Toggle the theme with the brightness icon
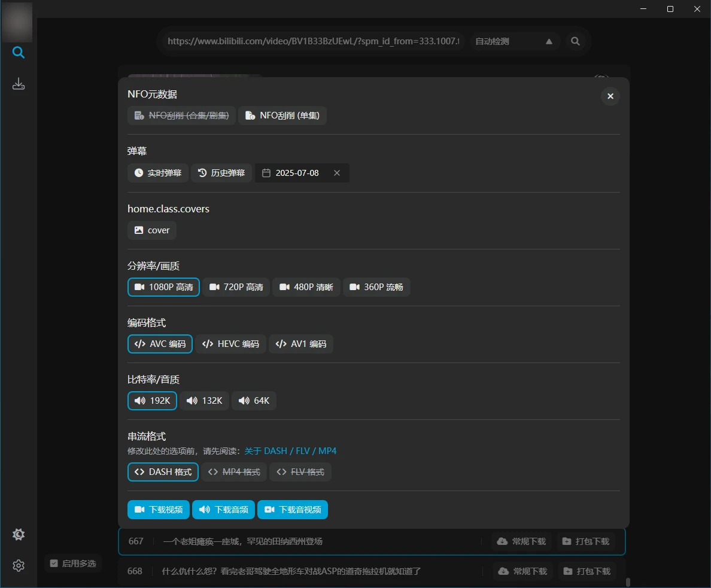Viewport: 711px width, 588px height. click(19, 534)
